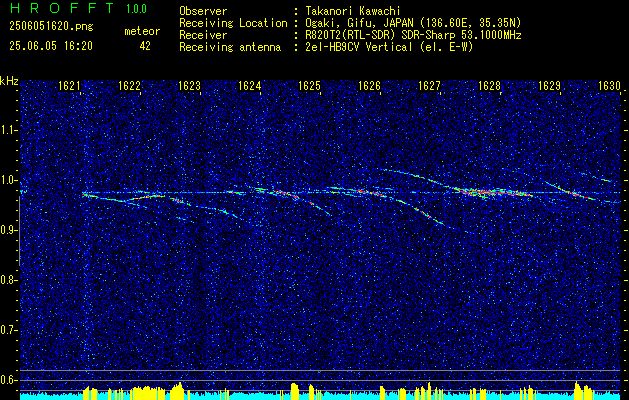The height and width of the screenshot is (400, 629).
Task: Click the Receiving antenna label
Action: (x=230, y=47)
